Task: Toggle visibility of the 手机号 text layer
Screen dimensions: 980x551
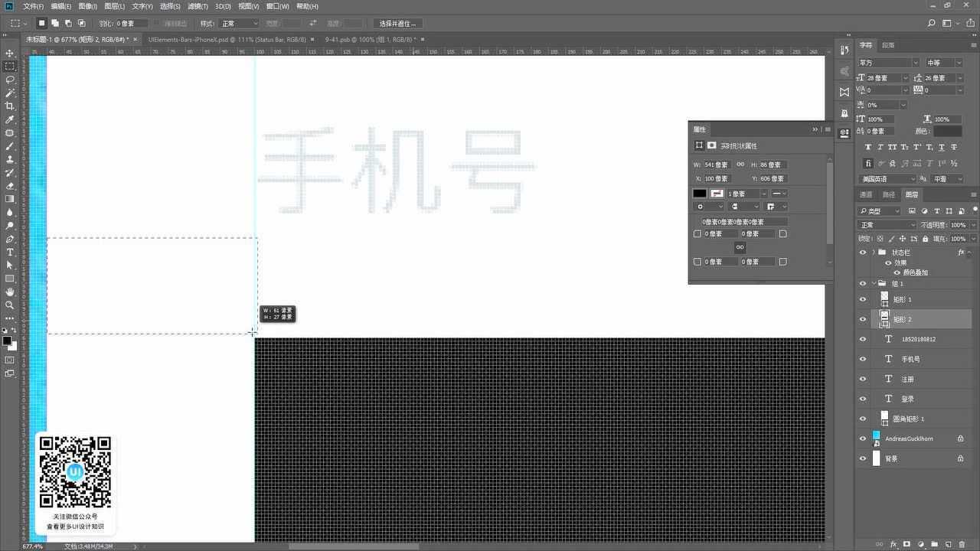Action: pyautogui.click(x=863, y=358)
